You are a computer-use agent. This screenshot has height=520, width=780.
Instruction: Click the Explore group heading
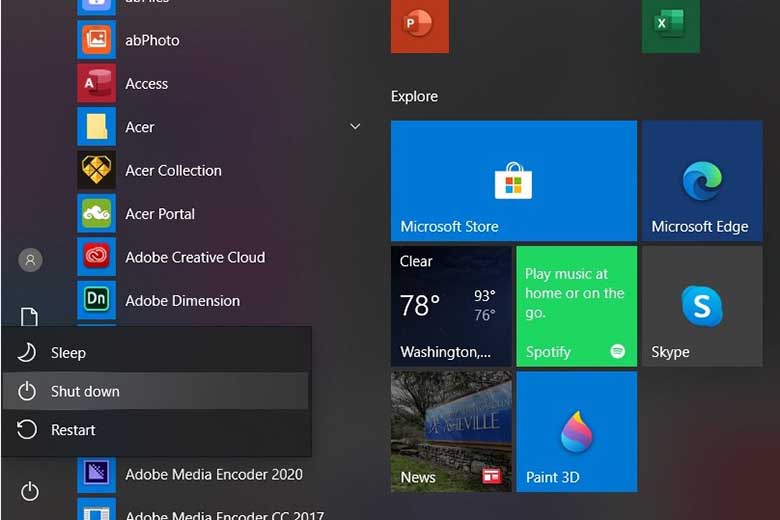click(414, 97)
